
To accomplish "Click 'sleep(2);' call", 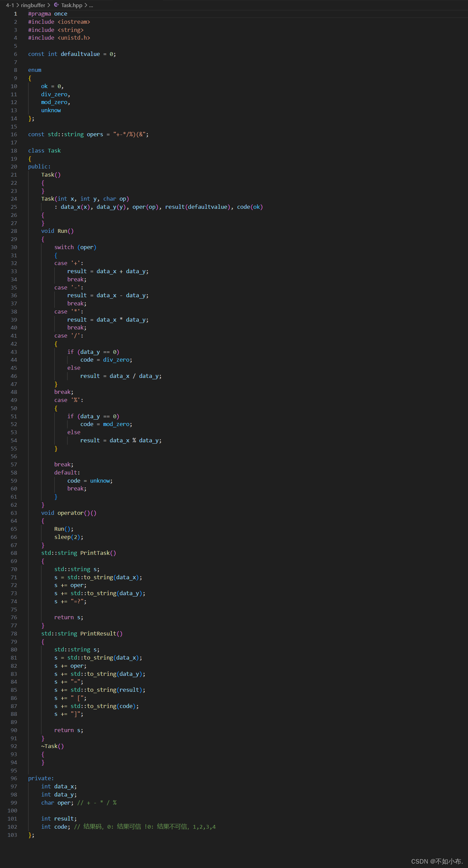I will [69, 537].
